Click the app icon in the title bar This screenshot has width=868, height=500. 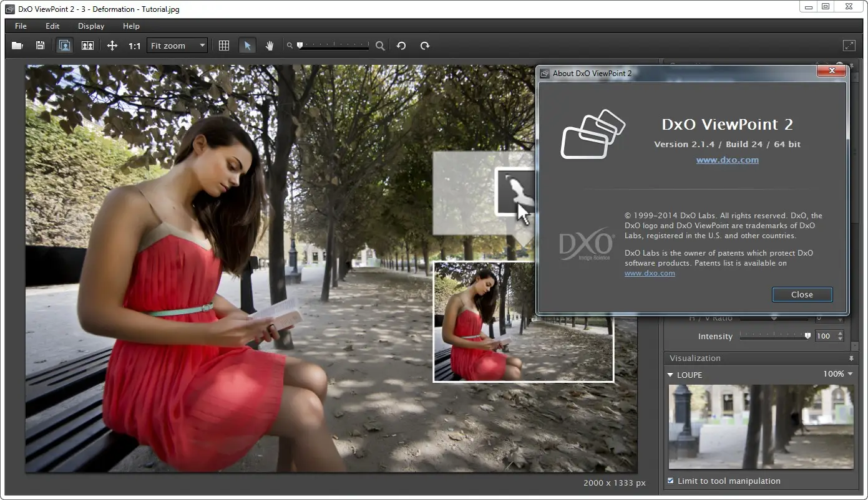pos(9,9)
